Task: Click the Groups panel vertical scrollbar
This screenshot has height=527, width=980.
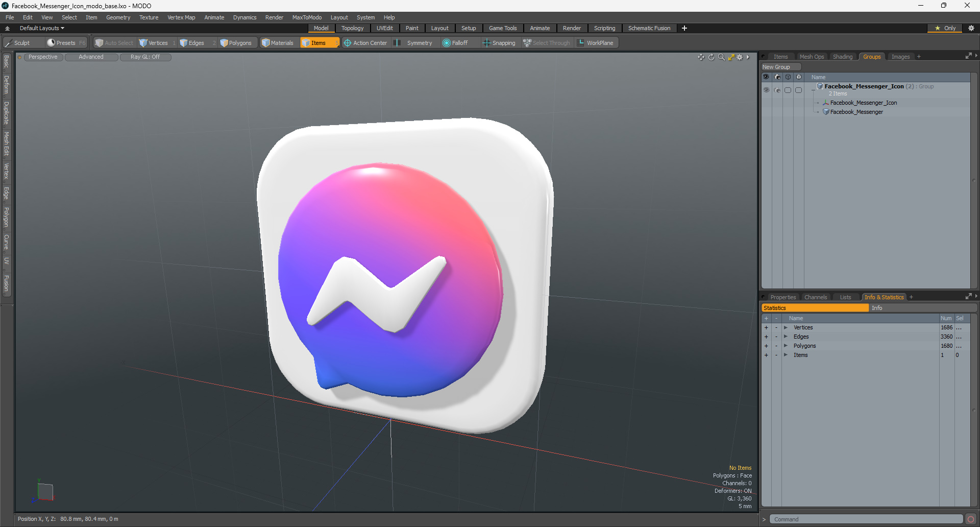Action: [x=974, y=180]
